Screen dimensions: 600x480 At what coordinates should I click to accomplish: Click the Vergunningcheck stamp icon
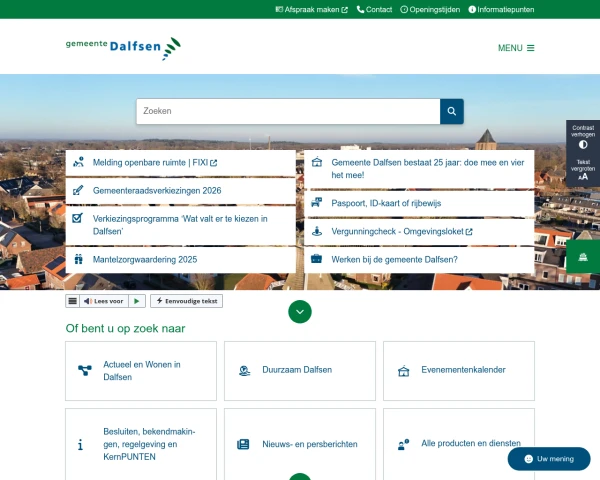pos(317,231)
